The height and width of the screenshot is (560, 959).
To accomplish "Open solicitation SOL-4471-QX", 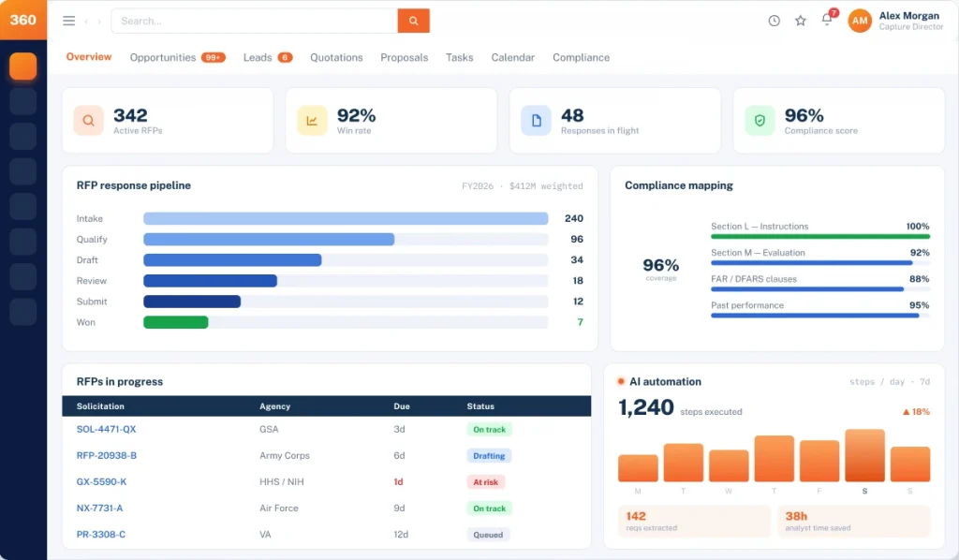I will [x=106, y=429].
